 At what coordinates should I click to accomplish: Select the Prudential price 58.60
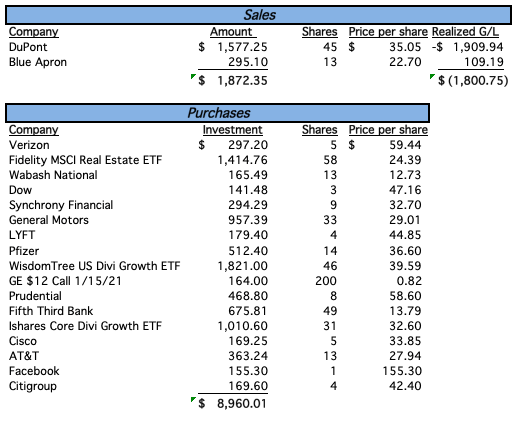pos(405,296)
